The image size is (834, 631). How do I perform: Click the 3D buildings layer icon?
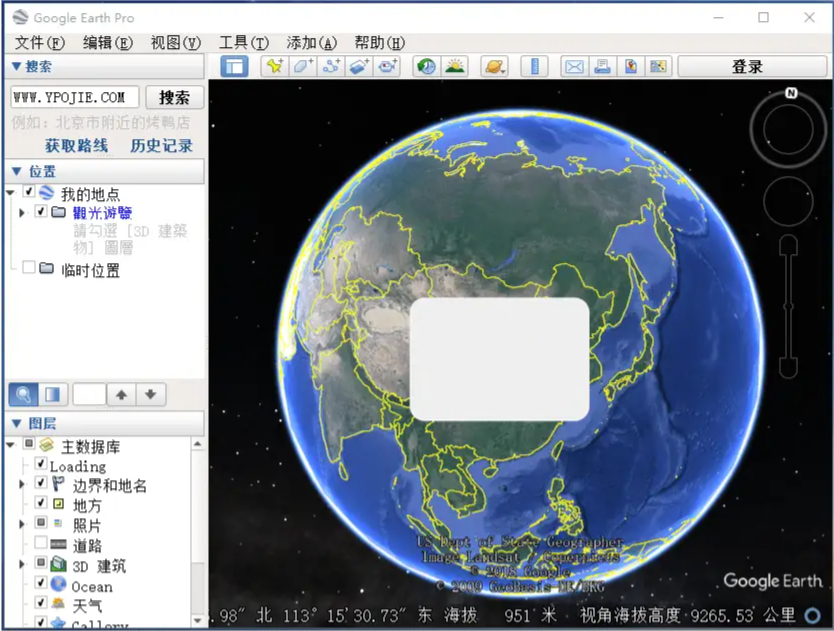(x=58, y=563)
